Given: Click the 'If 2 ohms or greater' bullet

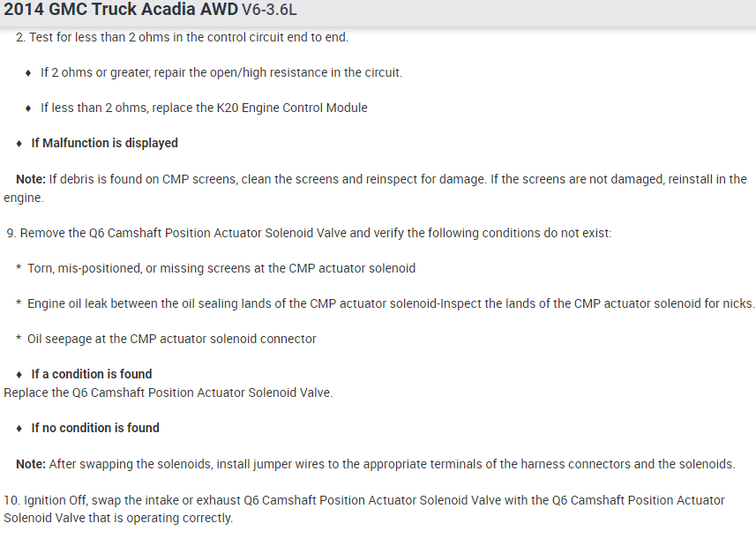Looking at the screenshot, I should 221,72.
